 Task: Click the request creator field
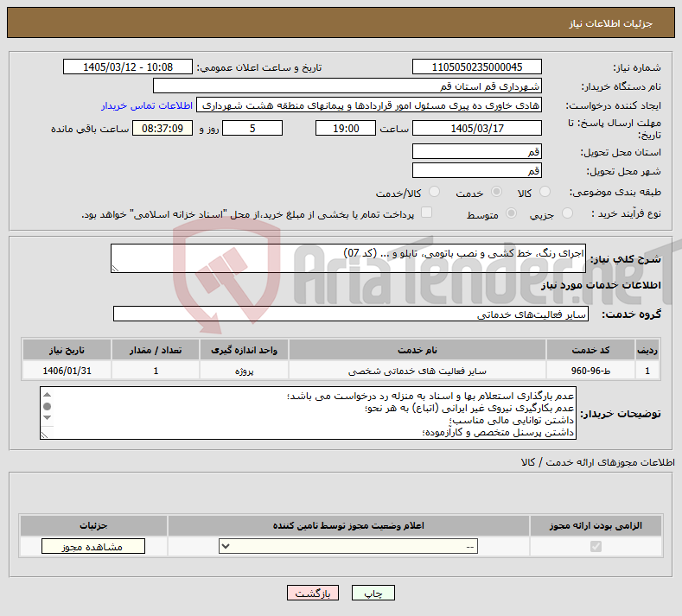(369, 105)
